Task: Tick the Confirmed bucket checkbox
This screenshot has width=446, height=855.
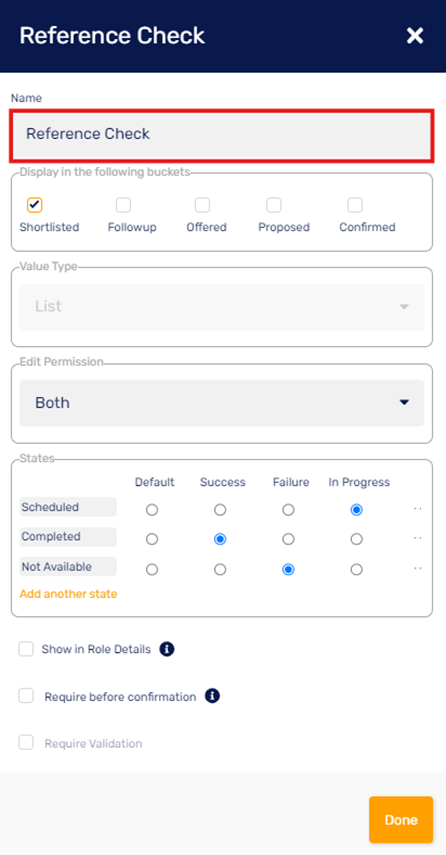Action: pyautogui.click(x=355, y=205)
